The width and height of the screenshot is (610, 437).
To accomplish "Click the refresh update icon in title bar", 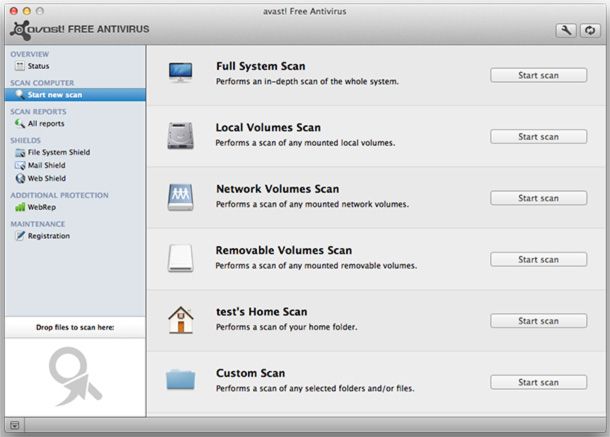I will [590, 31].
